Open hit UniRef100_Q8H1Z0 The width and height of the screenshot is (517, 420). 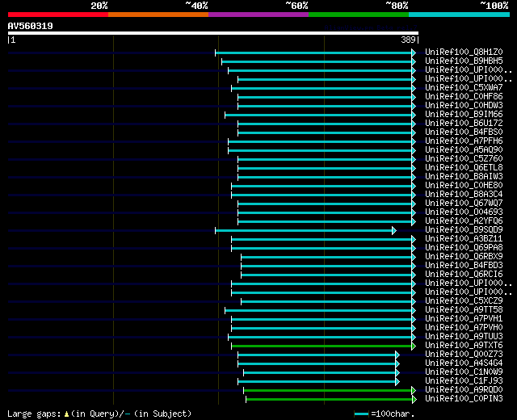click(464, 52)
